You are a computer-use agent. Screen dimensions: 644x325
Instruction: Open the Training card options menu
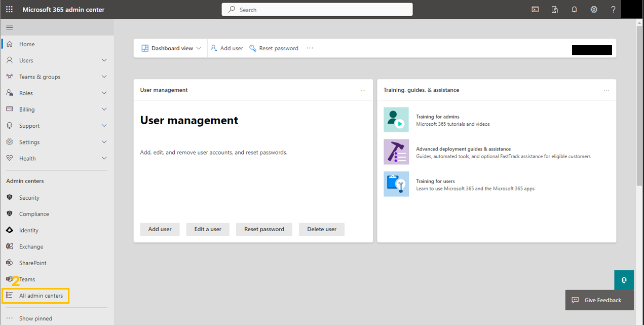click(607, 90)
